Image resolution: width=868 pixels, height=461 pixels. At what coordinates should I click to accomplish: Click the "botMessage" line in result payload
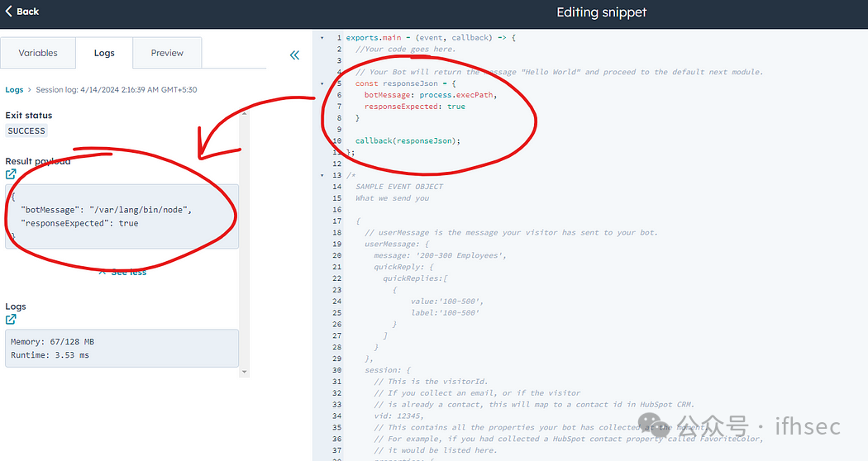(107, 210)
